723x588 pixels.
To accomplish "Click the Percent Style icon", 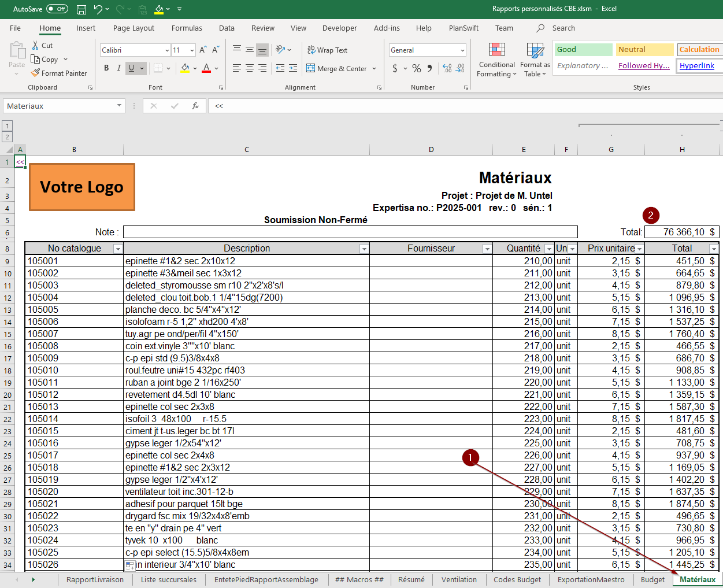I will (x=416, y=68).
